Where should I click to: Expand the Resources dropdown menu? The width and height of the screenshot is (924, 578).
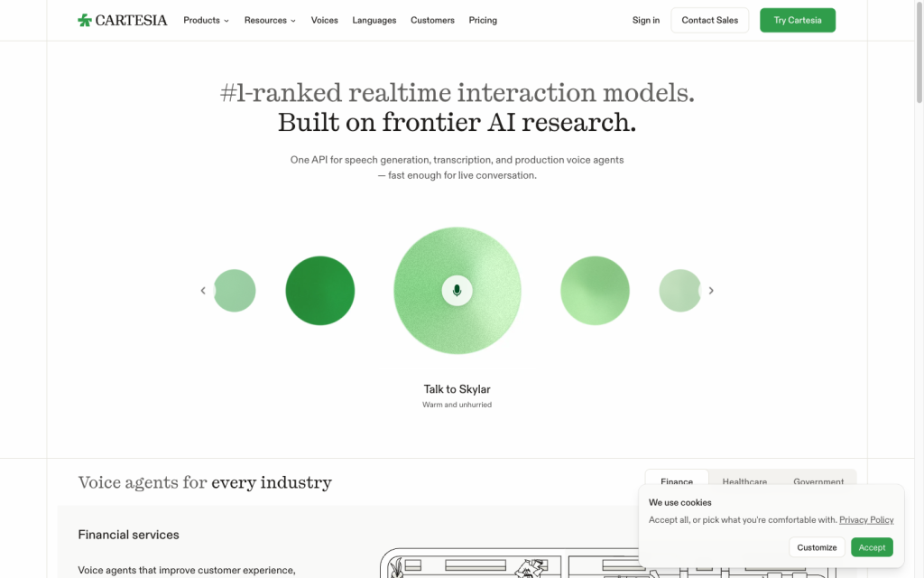pyautogui.click(x=270, y=20)
